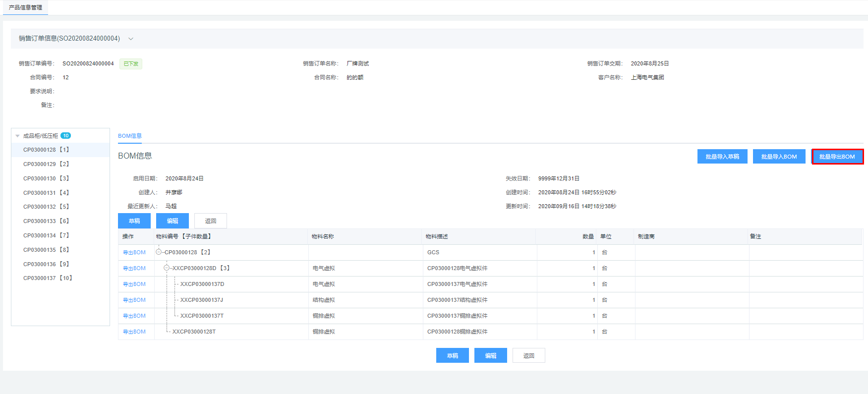The image size is (868, 394).
Task: Export BOM for XXCP03000137J row
Action: 134,300
